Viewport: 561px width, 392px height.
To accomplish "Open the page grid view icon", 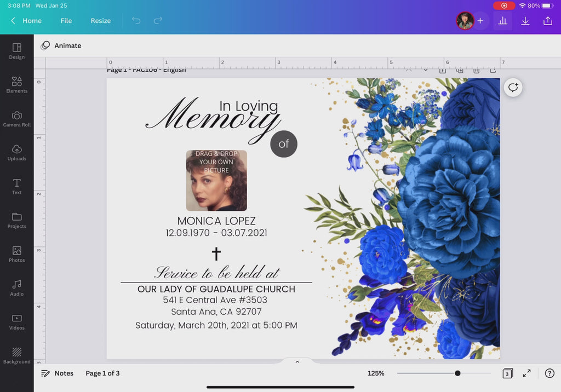I will pos(507,373).
